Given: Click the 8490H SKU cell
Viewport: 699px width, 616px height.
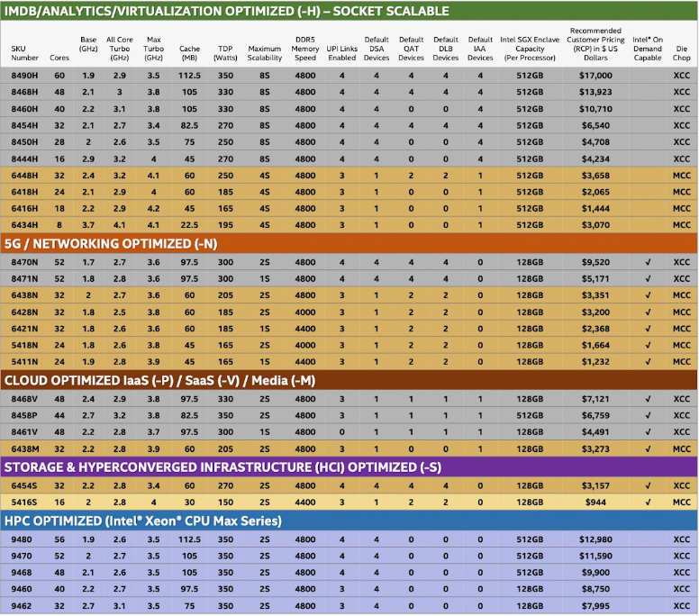Looking at the screenshot, I should click(x=24, y=76).
